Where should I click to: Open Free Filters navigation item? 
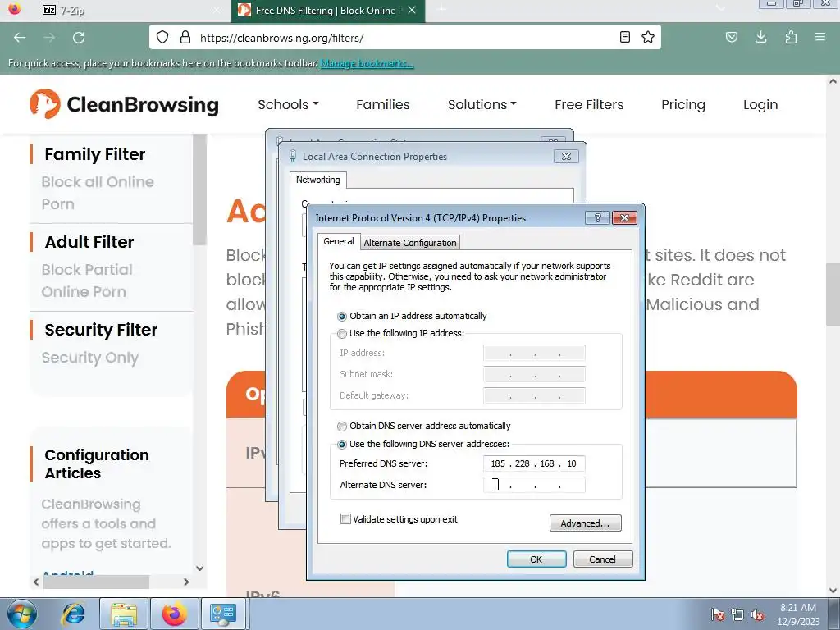589,104
